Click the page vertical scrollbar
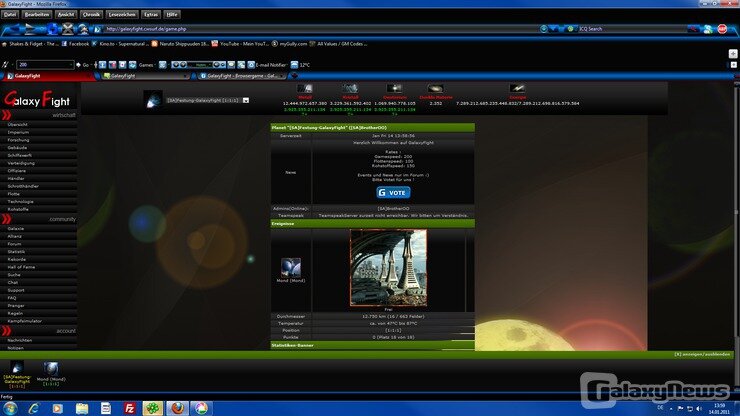740x416 pixels. click(737, 212)
